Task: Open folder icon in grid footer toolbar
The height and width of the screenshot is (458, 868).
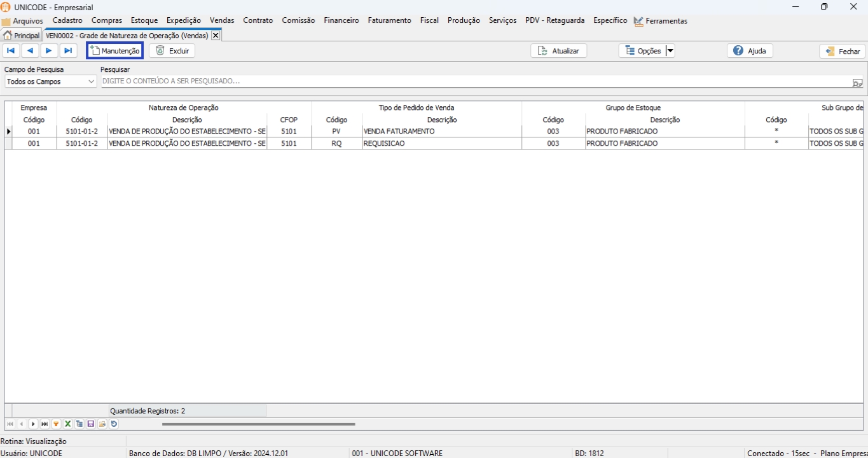Action: [102, 424]
